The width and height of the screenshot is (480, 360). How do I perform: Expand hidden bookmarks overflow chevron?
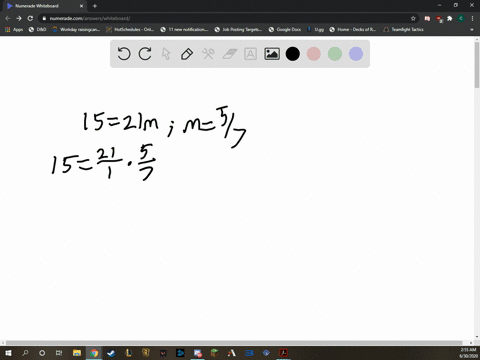click(472, 29)
